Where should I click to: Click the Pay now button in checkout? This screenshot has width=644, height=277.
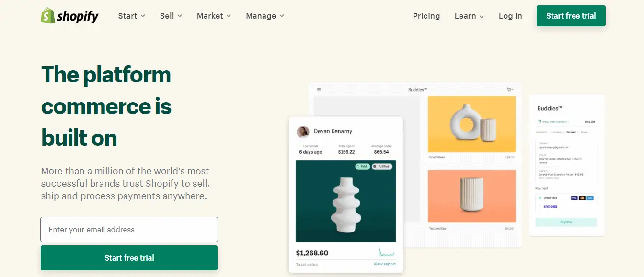[566, 222]
